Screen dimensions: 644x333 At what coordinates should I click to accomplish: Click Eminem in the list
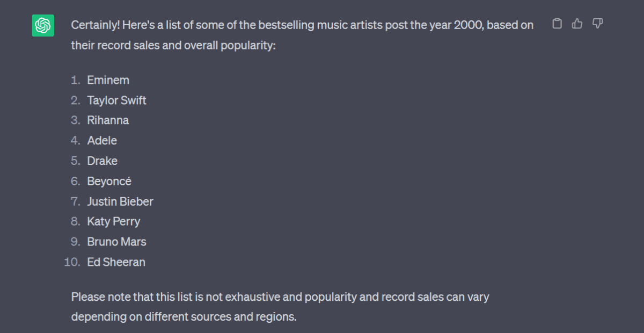[108, 80]
